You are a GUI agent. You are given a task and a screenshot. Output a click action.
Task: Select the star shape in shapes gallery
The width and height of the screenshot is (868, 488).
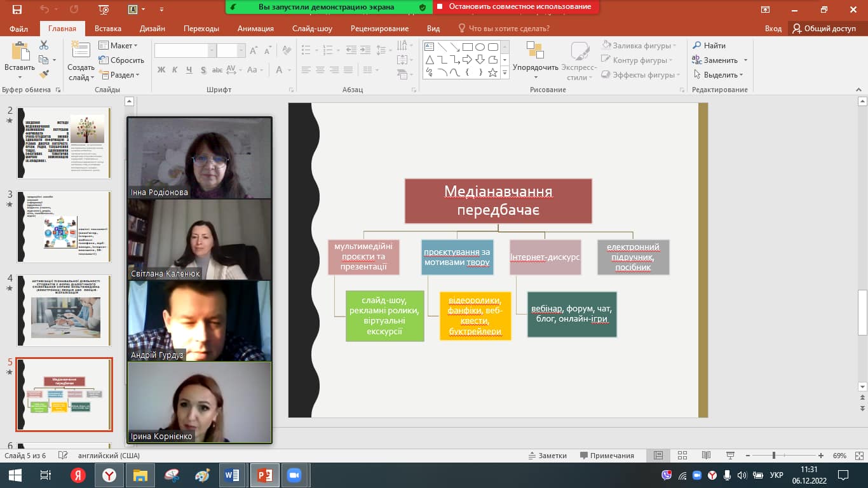click(x=492, y=72)
